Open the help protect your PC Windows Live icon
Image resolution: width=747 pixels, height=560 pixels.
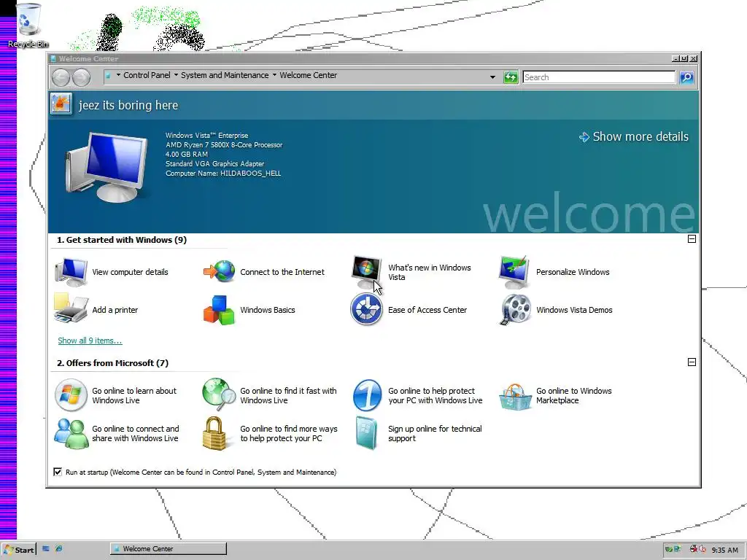368,395
